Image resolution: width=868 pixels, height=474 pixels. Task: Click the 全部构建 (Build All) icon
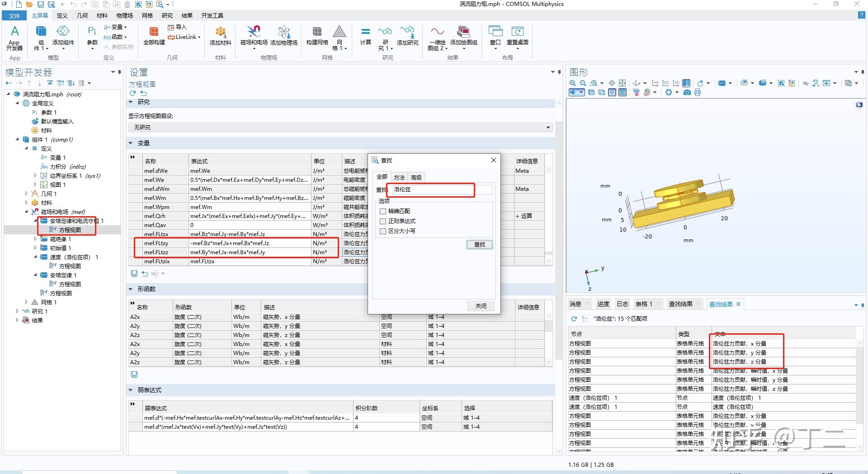[154, 32]
